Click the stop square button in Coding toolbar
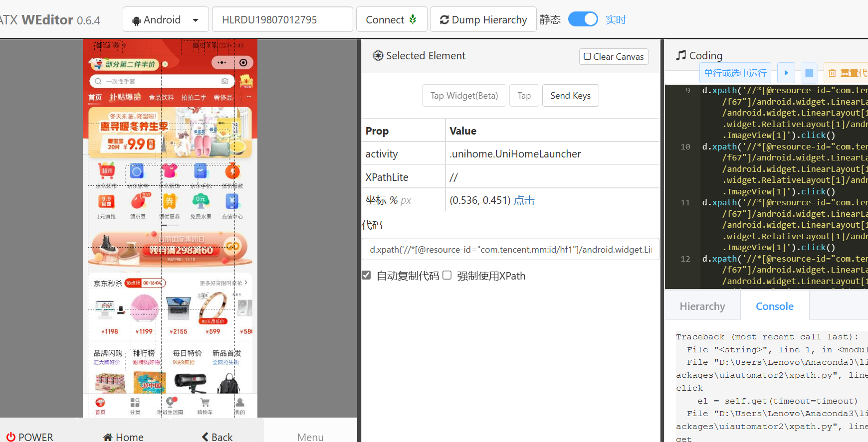The image size is (868, 442). (809, 73)
